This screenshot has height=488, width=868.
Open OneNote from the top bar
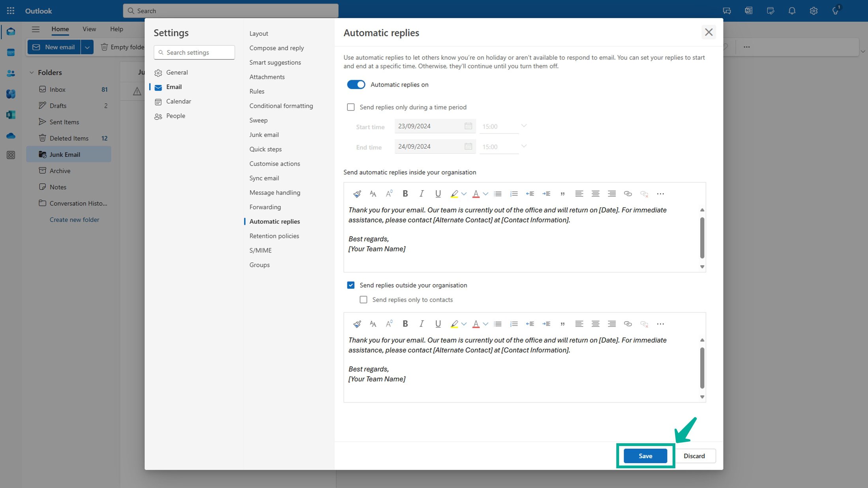(748, 11)
